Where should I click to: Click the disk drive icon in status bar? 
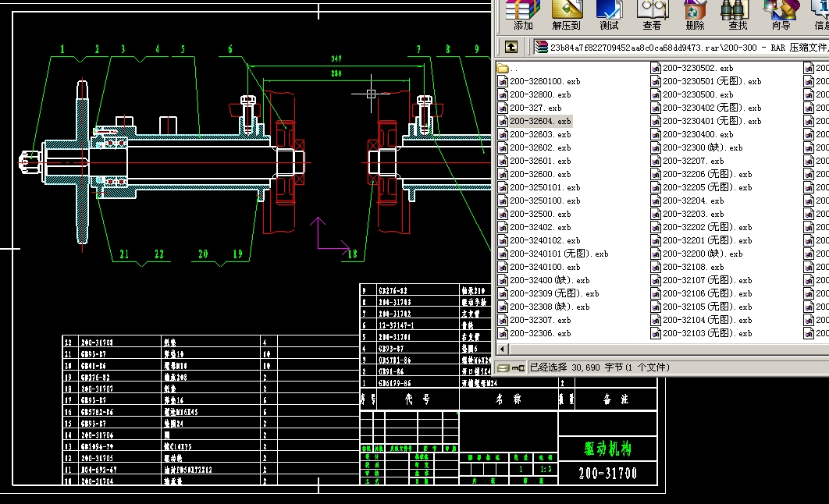tap(504, 367)
